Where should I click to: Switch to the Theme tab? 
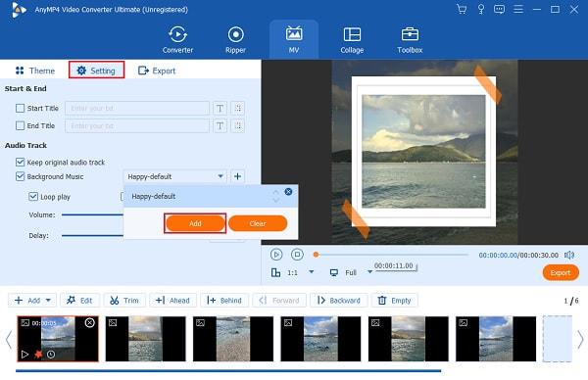[35, 71]
